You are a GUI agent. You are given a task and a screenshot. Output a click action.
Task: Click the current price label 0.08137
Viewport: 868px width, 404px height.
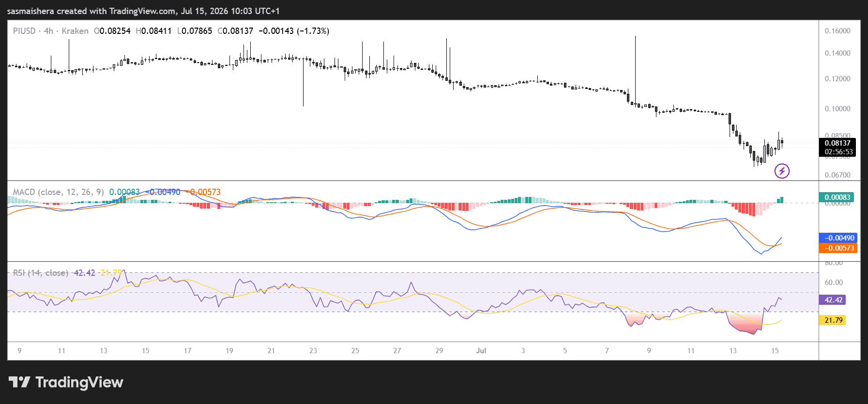pos(838,143)
